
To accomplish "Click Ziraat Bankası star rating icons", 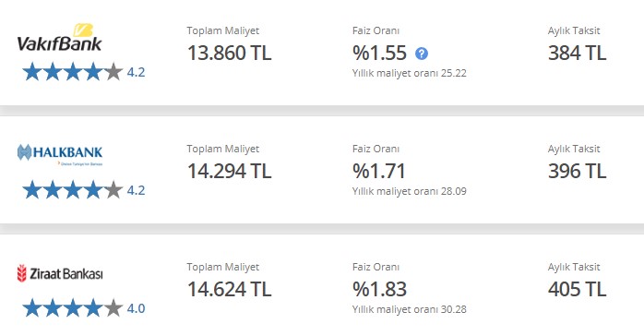I will [73, 308].
